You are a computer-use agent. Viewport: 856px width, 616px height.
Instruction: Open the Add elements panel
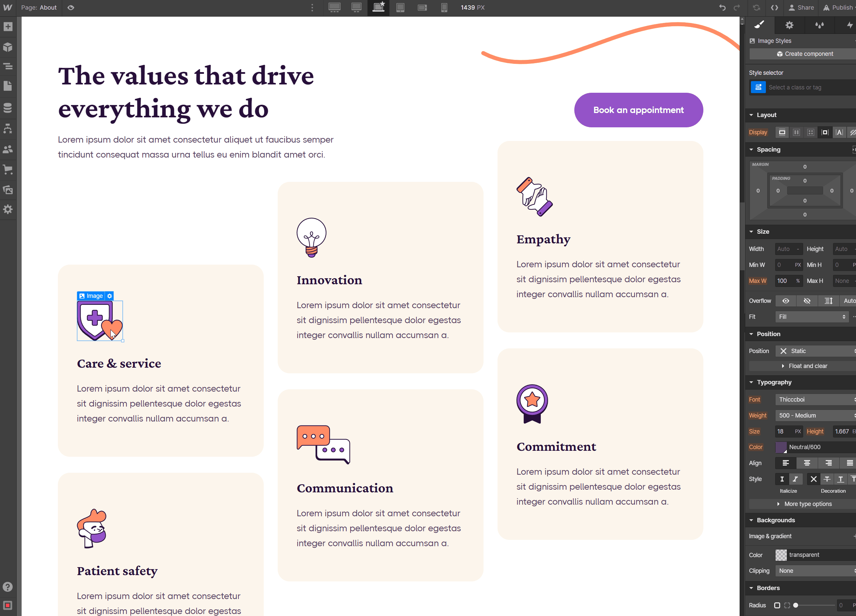8,26
